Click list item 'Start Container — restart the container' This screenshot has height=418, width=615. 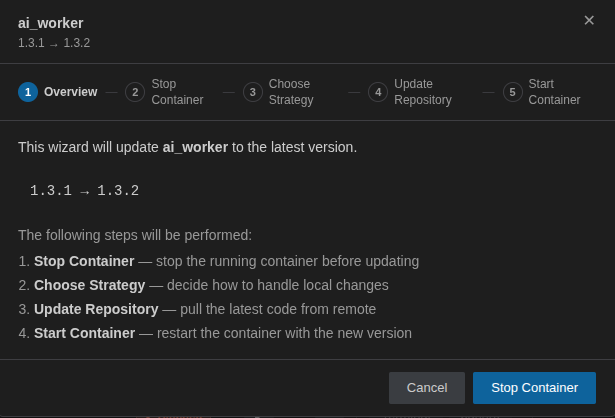(x=215, y=333)
